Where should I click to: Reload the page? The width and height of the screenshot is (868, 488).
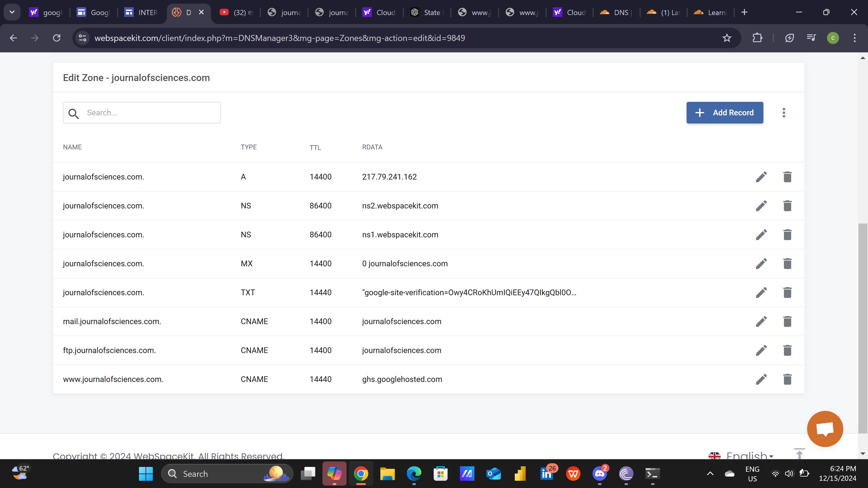coord(57,38)
